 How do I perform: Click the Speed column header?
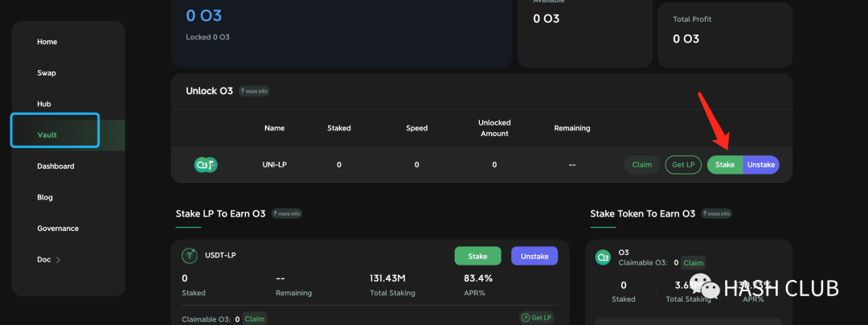[x=416, y=128]
